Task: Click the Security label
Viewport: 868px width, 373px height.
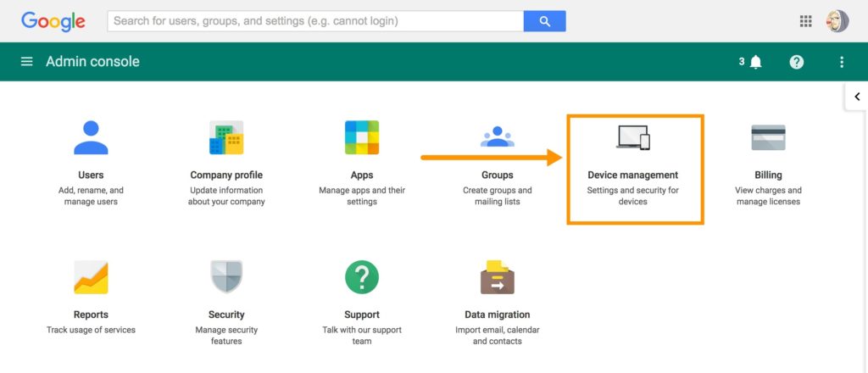Action: (x=226, y=315)
